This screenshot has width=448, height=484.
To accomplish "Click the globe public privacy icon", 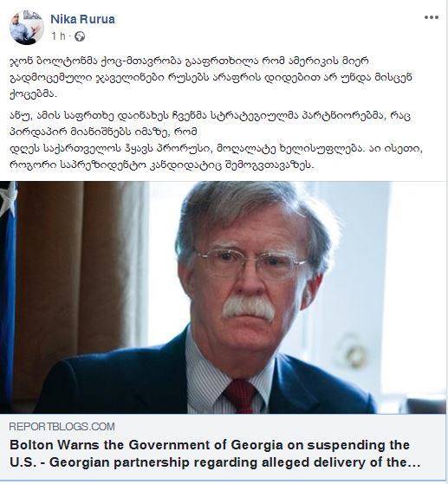I will pos(80,36).
